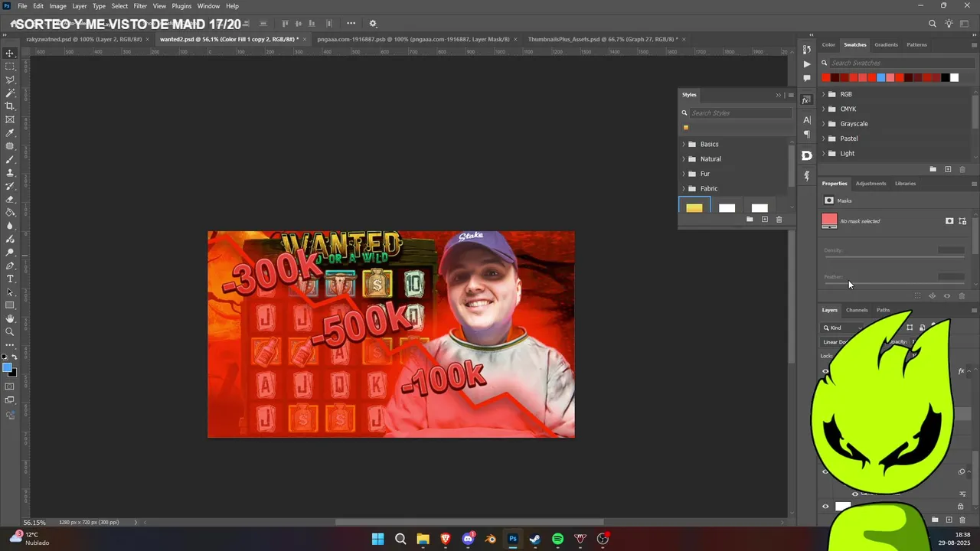Expand the RGB swatch group
980x551 pixels.
[824, 94]
